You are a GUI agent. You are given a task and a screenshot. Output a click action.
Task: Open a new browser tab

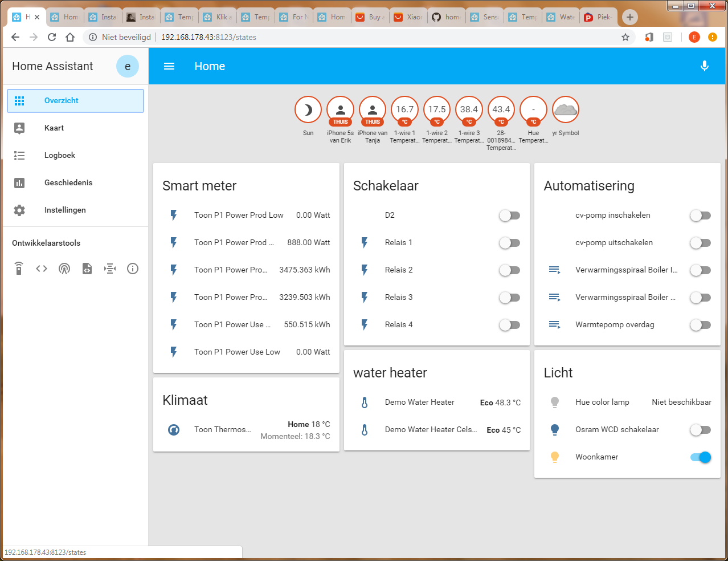point(629,17)
